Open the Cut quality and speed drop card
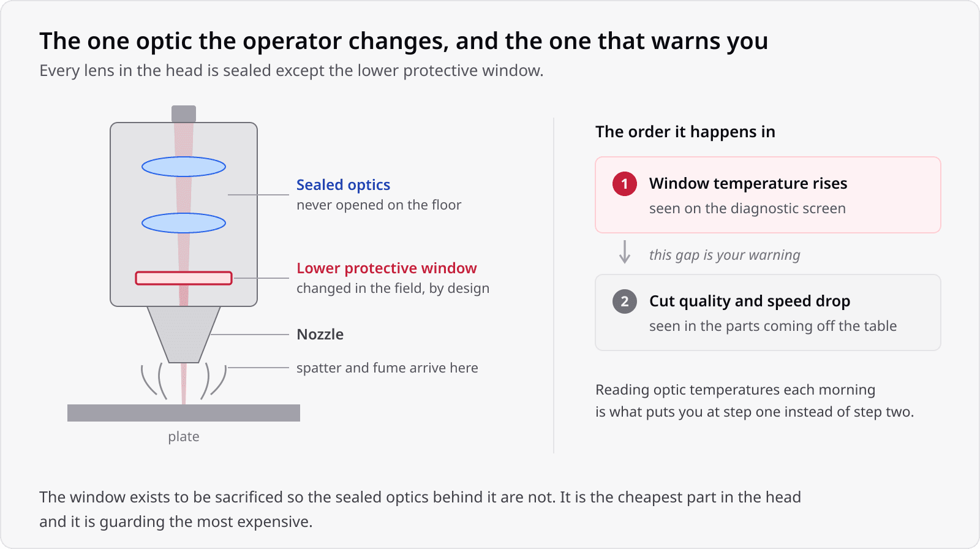The height and width of the screenshot is (549, 980). point(768,312)
